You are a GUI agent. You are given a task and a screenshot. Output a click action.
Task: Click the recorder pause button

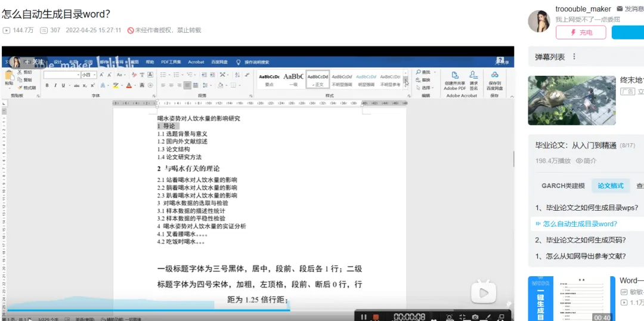(x=364, y=317)
